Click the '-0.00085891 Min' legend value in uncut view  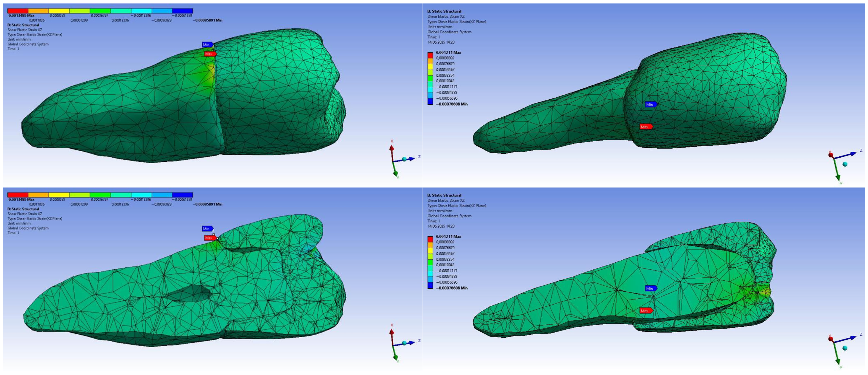(x=207, y=20)
